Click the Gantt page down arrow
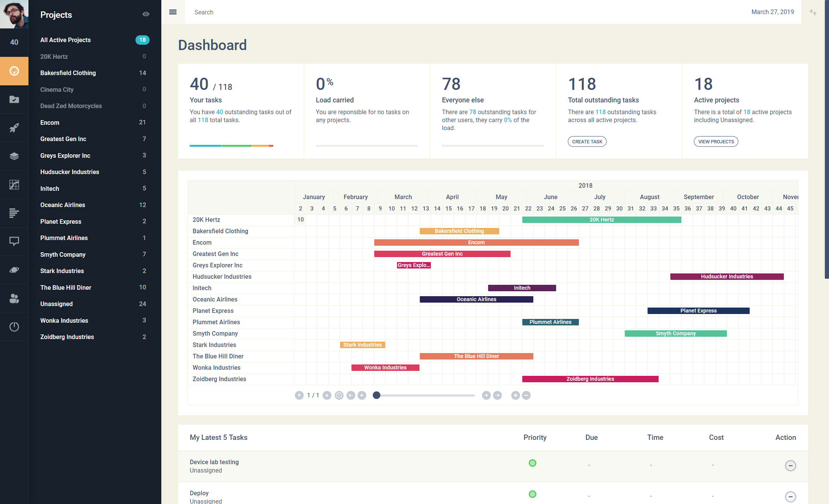 click(x=327, y=396)
